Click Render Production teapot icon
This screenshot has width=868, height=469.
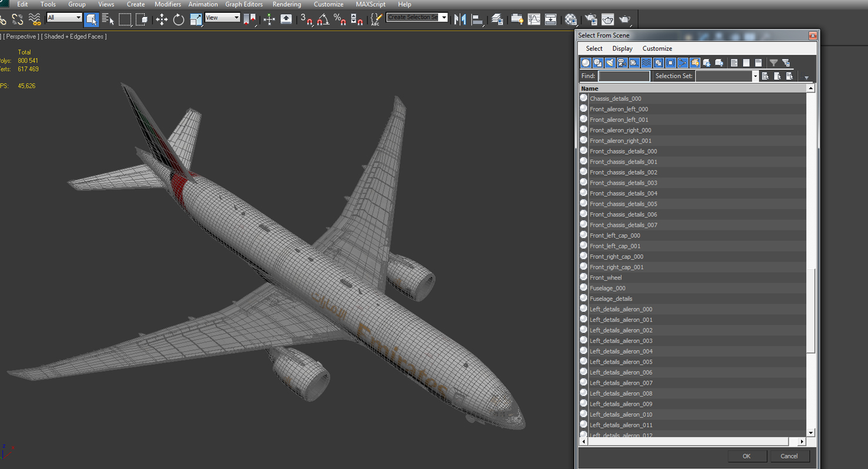click(x=625, y=19)
